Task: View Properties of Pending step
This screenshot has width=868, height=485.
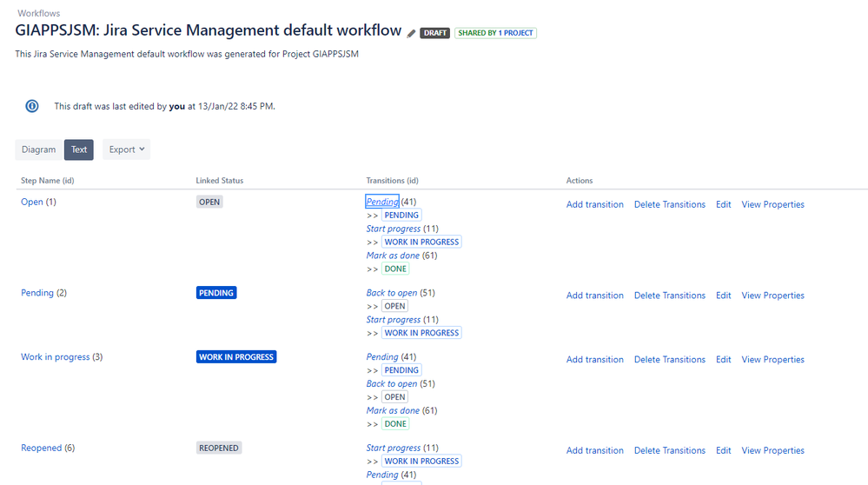Action: [772, 296]
